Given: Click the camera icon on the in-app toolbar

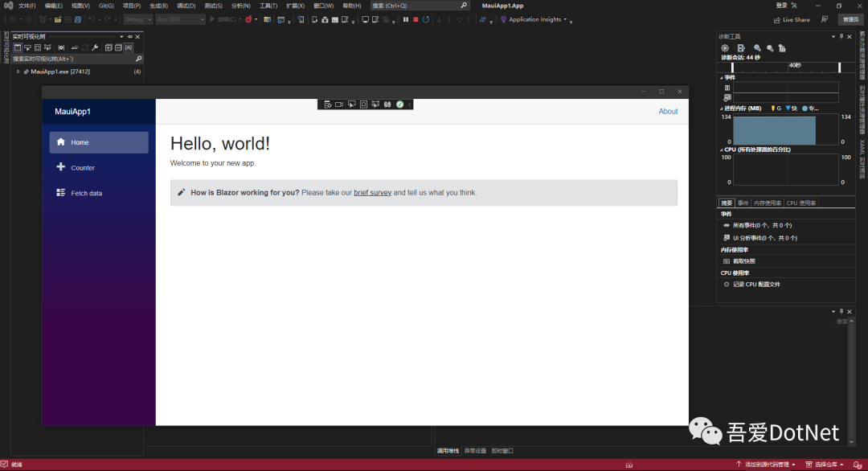Looking at the screenshot, I should click(x=339, y=104).
